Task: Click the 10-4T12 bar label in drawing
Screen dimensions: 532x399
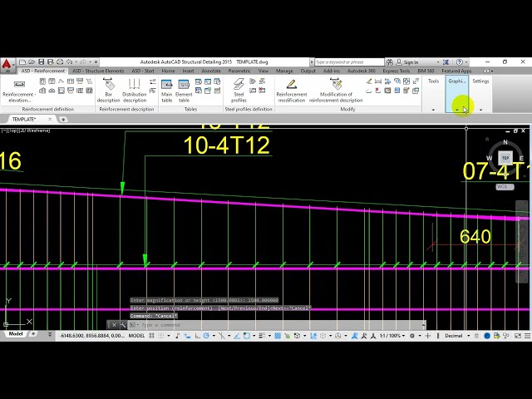Action: [x=227, y=145]
